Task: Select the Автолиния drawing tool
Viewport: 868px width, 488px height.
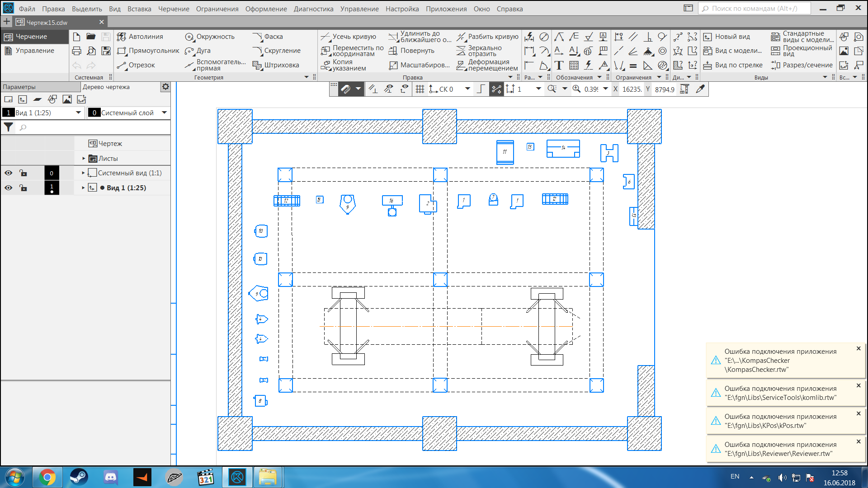Action: [140, 37]
